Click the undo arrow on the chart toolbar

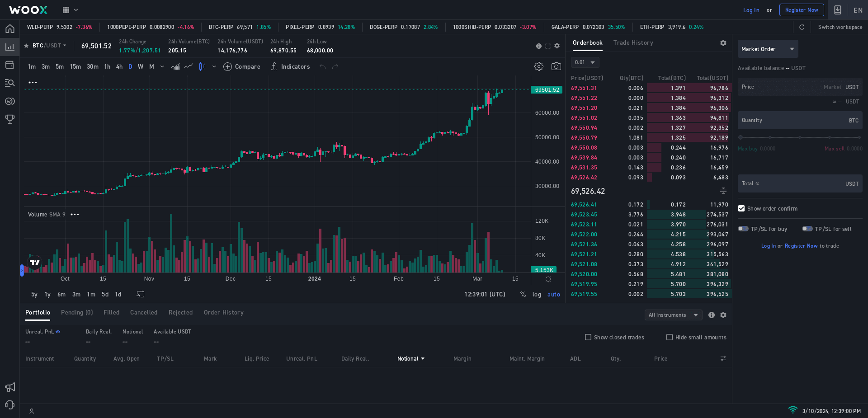click(322, 66)
